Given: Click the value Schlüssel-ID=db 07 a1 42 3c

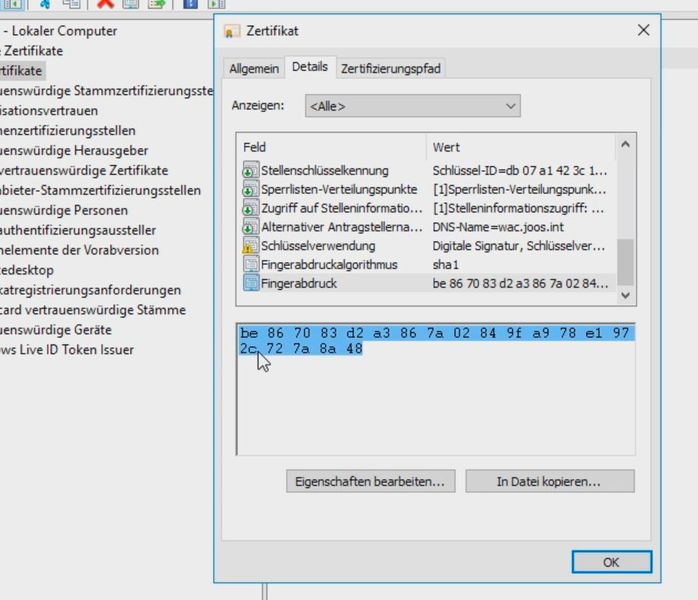Looking at the screenshot, I should pyautogui.click(x=519, y=170).
